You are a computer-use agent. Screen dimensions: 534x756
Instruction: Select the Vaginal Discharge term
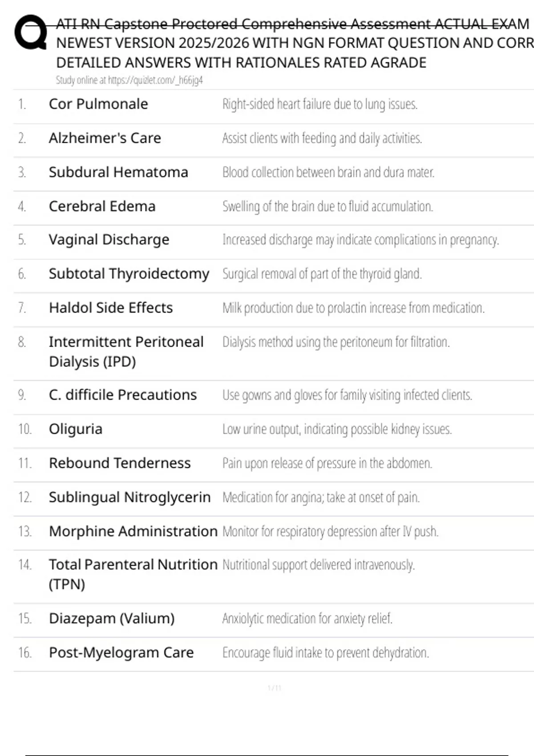109,240
